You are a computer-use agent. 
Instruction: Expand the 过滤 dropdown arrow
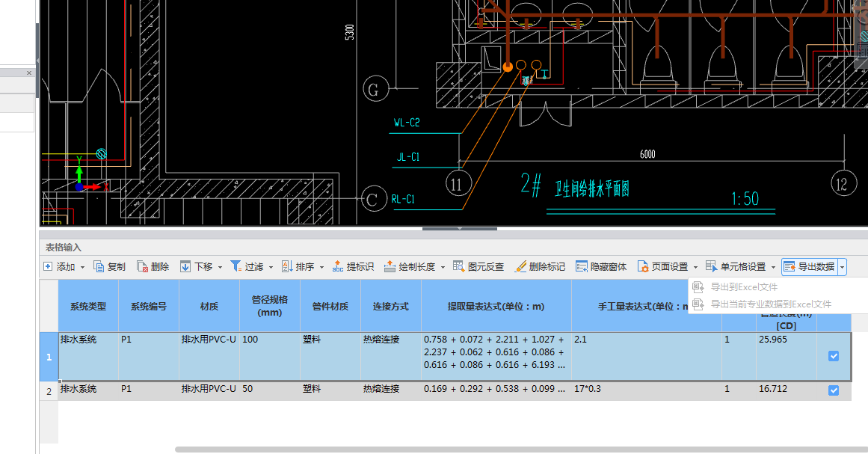(271, 268)
